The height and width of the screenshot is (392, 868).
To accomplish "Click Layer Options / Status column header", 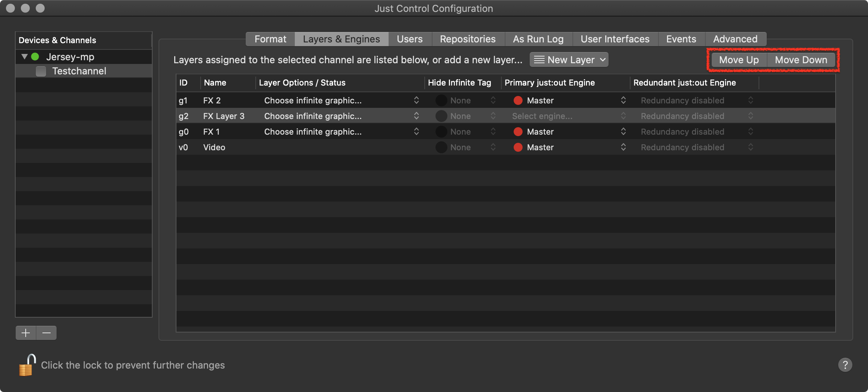I will click(340, 83).
